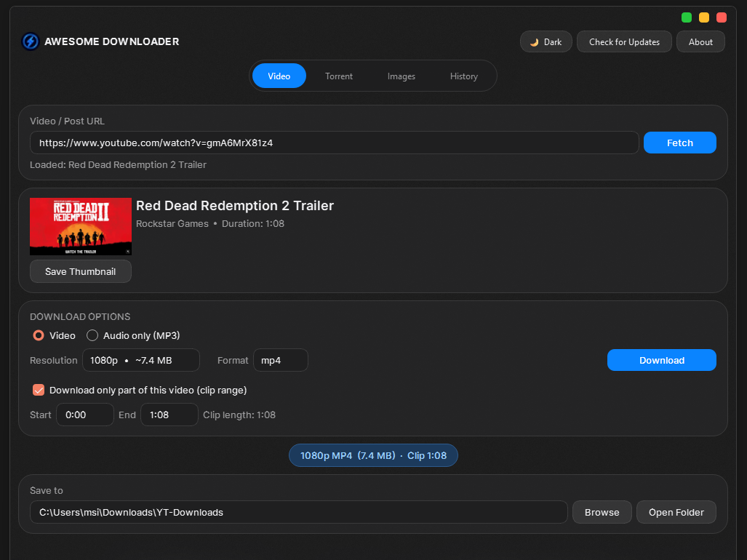The height and width of the screenshot is (560, 747).
Task: Open the Images tab
Action: (401, 76)
